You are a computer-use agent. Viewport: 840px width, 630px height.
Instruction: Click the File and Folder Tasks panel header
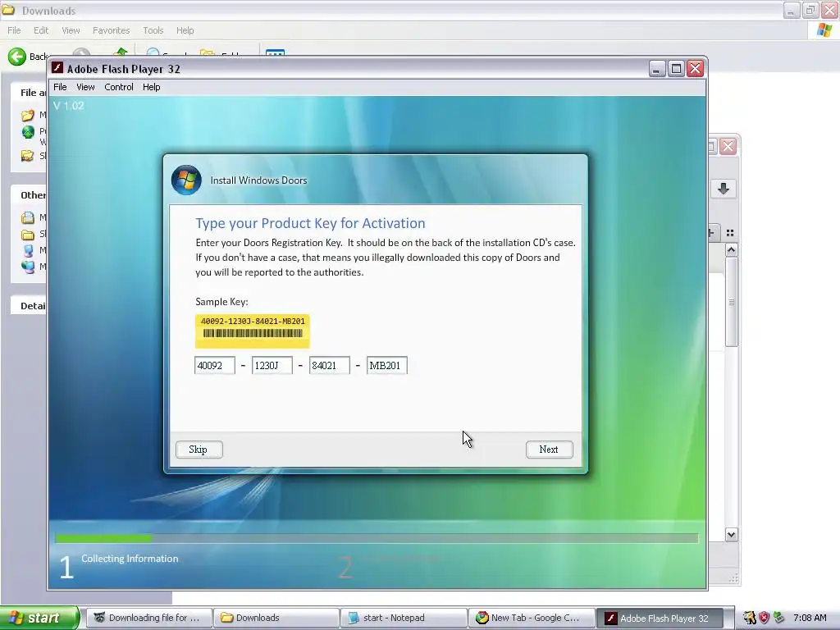click(30, 93)
